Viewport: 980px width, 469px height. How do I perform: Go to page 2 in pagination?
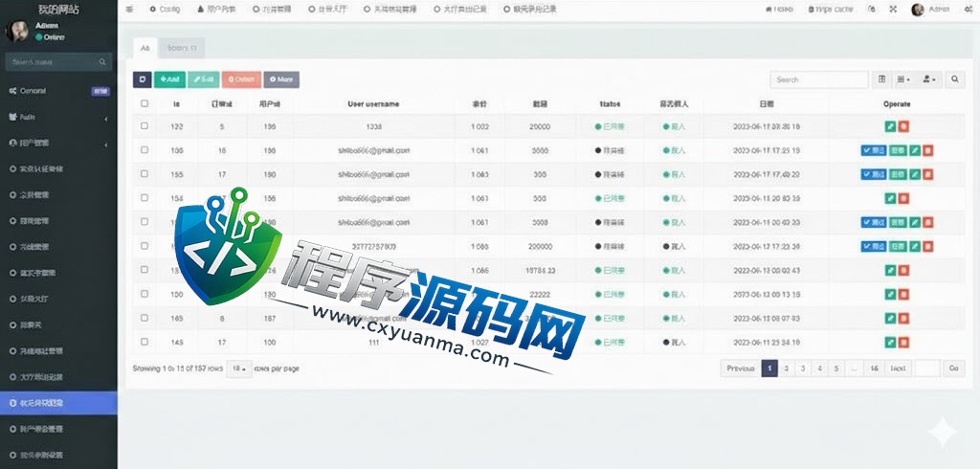787,368
